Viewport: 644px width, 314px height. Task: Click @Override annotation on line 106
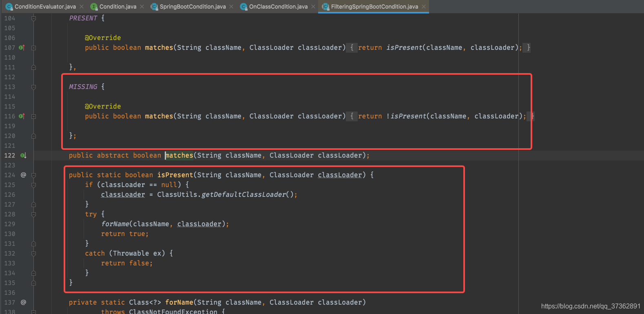tap(103, 38)
